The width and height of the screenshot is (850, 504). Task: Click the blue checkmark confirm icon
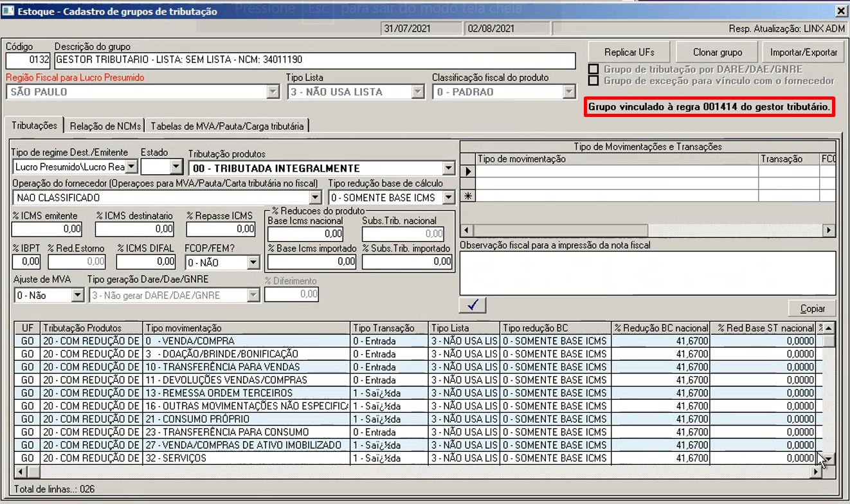pyautogui.click(x=473, y=305)
